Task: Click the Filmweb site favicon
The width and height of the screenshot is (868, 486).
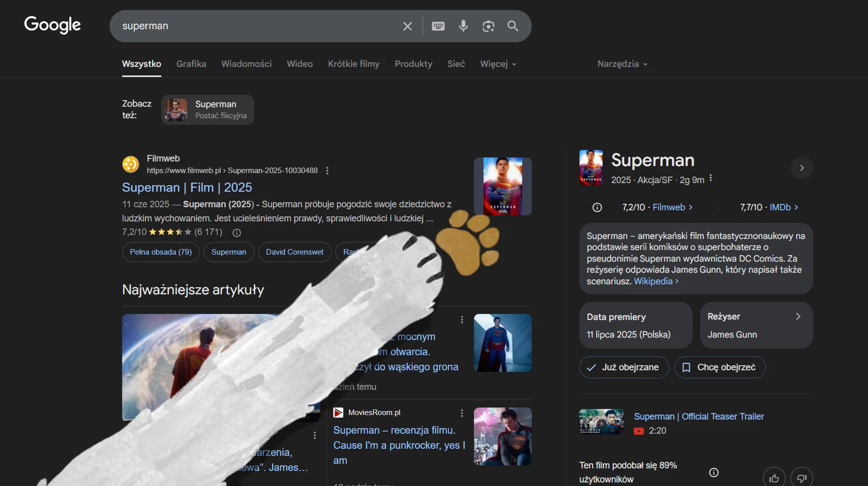Action: pos(131,164)
